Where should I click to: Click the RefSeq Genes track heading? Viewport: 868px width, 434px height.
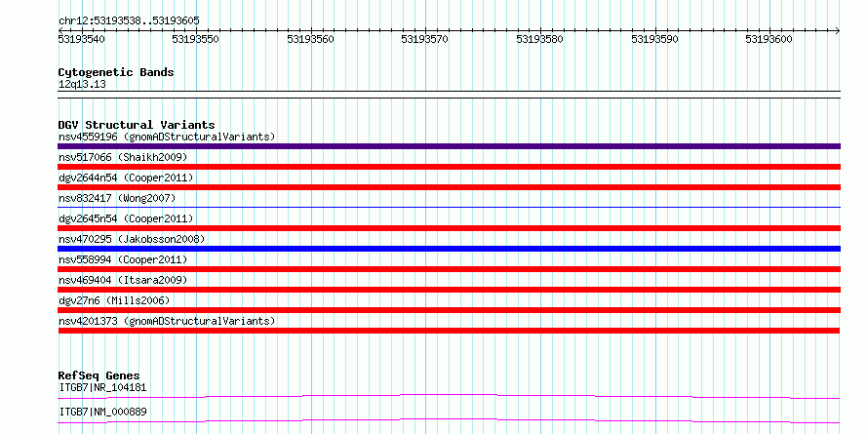pyautogui.click(x=99, y=375)
